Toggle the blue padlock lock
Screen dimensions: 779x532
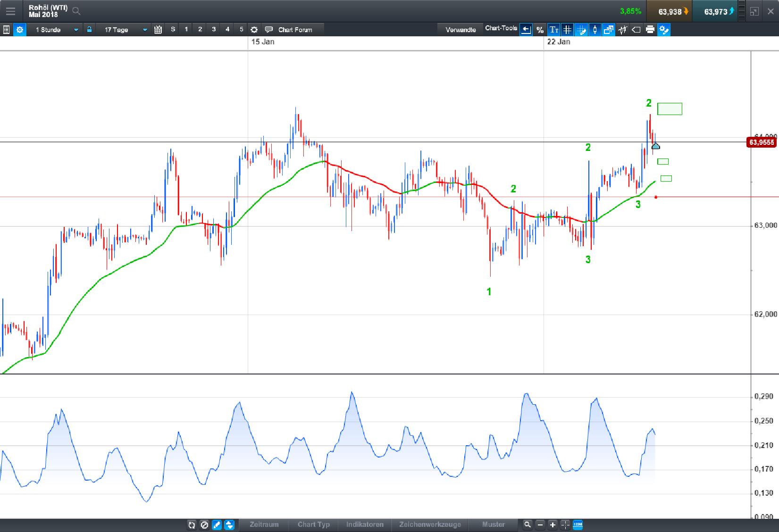pos(89,30)
